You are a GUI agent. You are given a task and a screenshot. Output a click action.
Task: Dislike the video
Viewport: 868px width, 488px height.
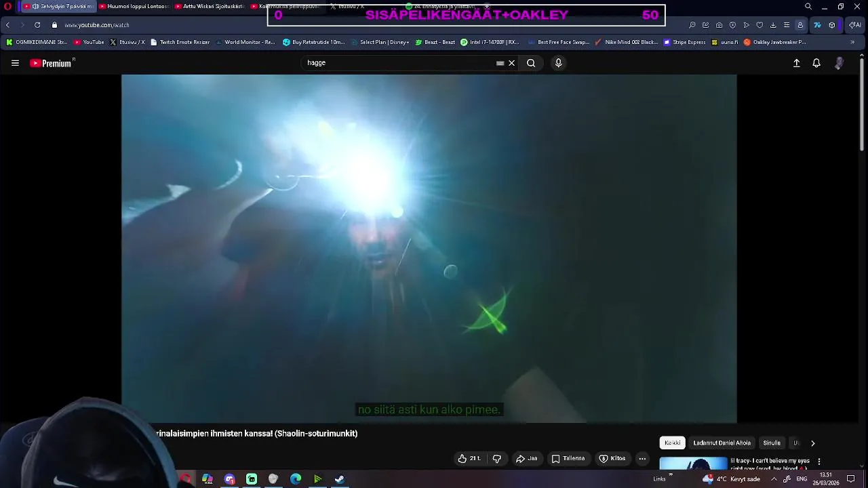coord(497,459)
